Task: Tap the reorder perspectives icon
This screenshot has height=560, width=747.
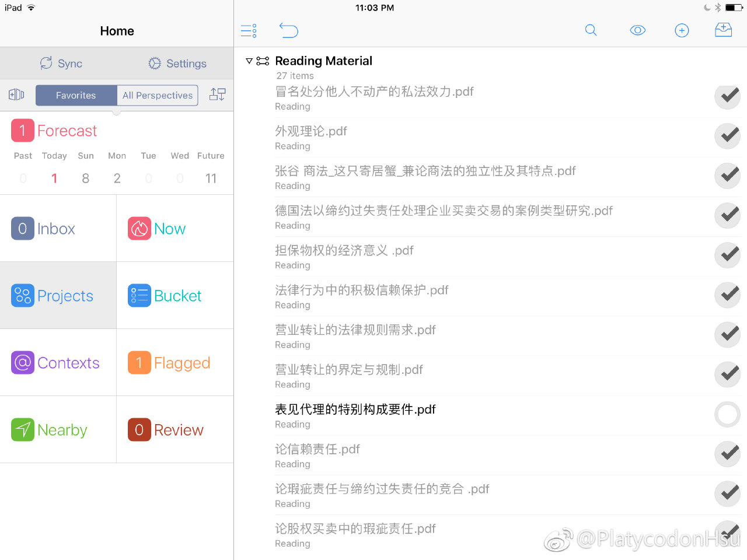Action: coord(217,94)
